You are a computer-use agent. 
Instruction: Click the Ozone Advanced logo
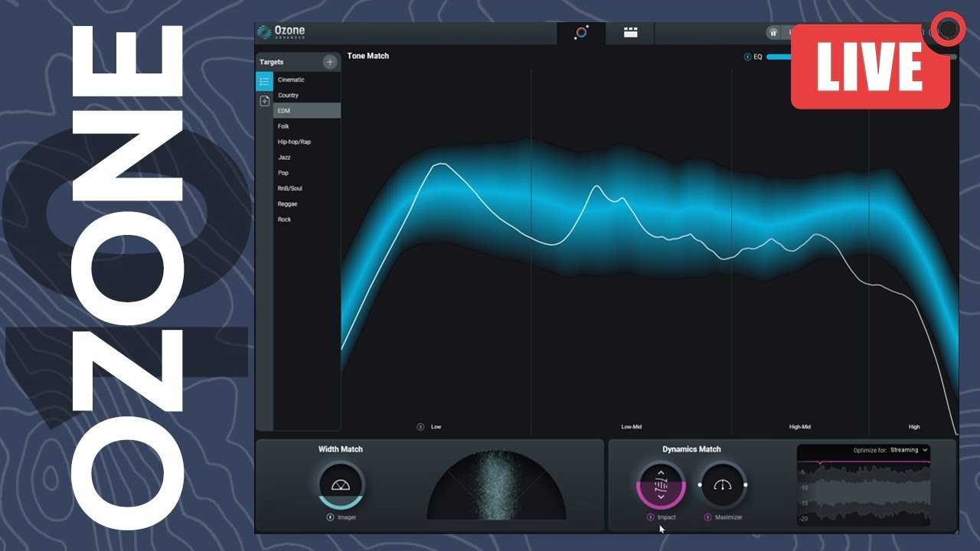pos(281,32)
